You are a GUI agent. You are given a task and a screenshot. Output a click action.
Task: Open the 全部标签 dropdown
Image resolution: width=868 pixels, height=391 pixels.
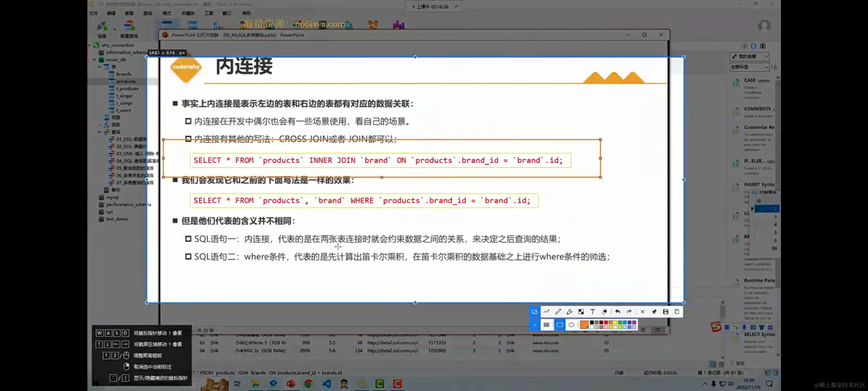(749, 67)
